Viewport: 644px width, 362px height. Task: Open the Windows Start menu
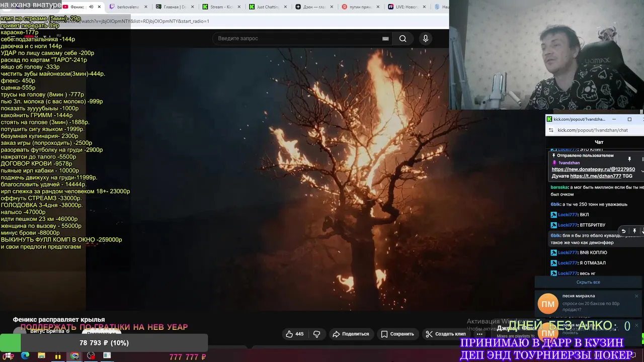8,356
